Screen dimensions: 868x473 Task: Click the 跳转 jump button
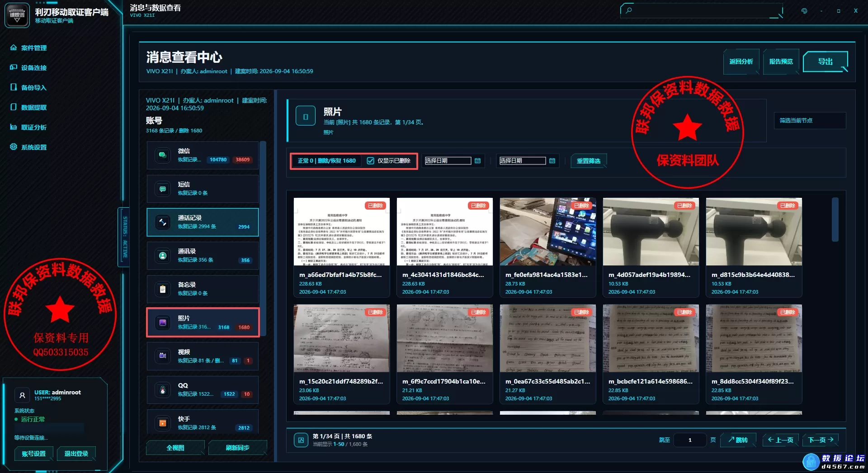pyautogui.click(x=739, y=440)
